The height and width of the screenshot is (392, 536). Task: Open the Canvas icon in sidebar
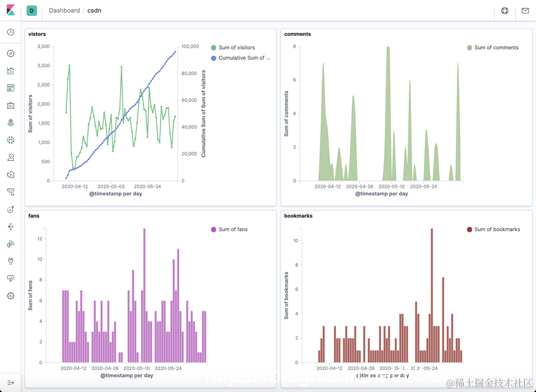point(11,106)
